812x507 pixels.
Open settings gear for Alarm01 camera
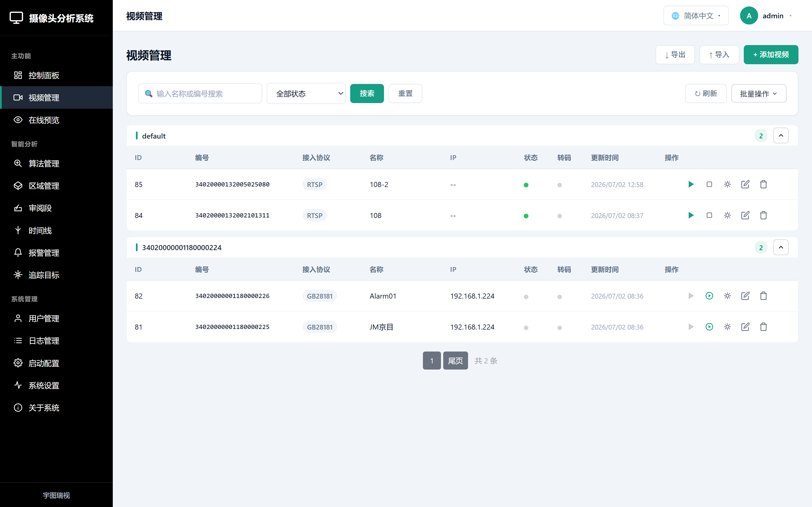tap(727, 296)
